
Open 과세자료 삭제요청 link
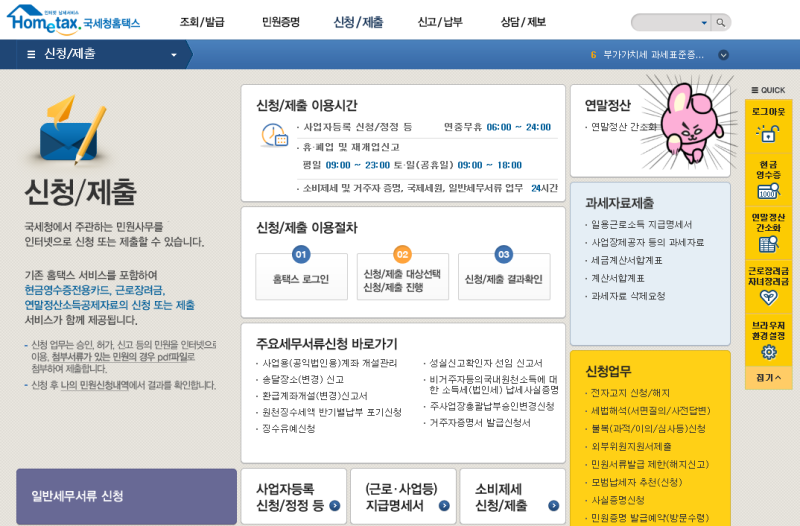coord(628,296)
